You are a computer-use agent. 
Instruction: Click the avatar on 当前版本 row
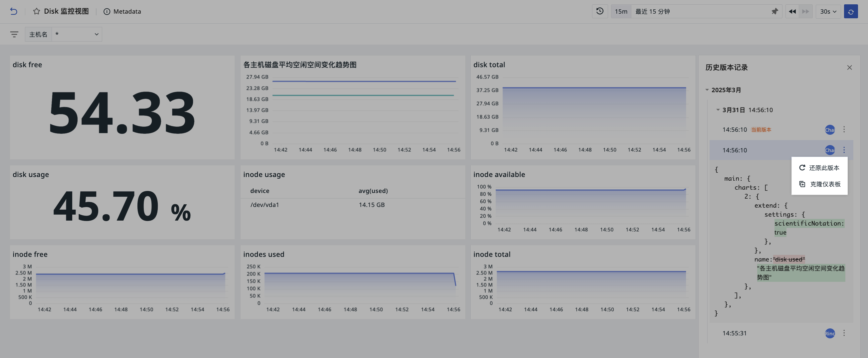click(830, 130)
